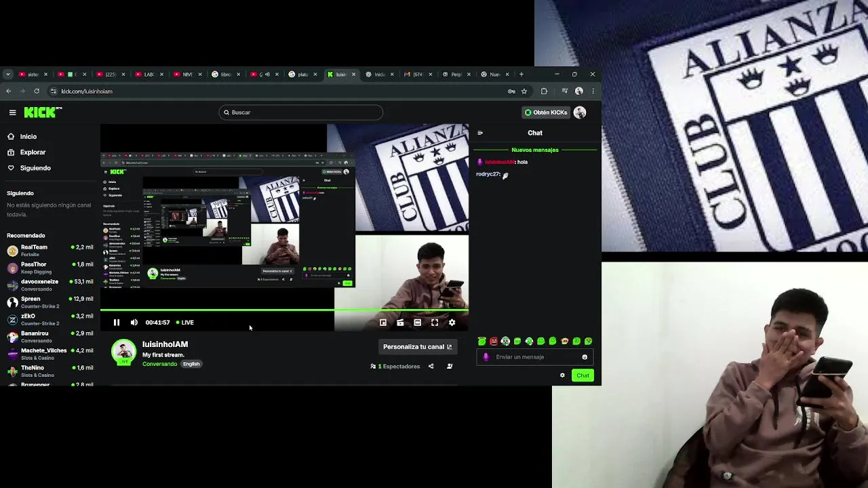Toggle fullscreen on the video player
Viewport: 868px width, 488px height.
pyautogui.click(x=435, y=323)
